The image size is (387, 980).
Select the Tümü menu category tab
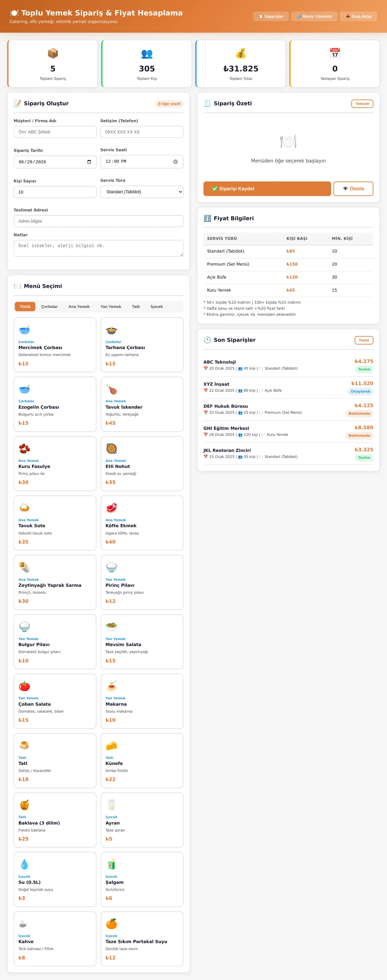(x=25, y=307)
